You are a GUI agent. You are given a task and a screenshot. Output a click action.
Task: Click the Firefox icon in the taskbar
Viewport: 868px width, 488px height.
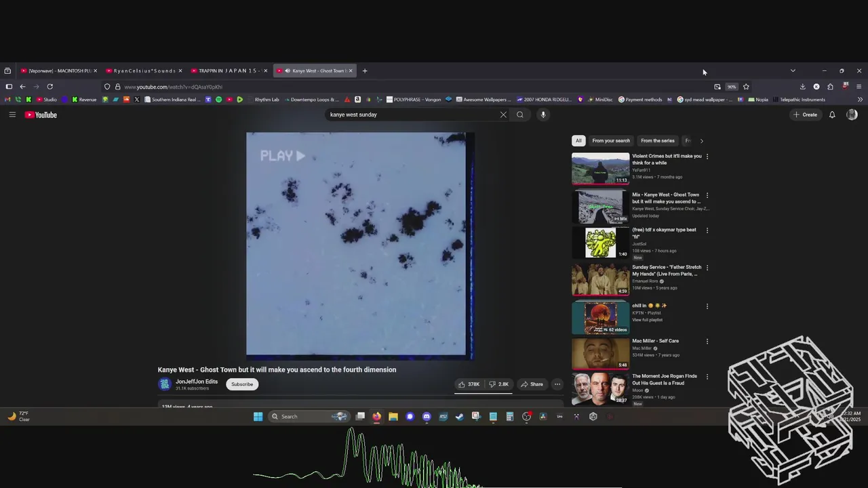coord(376,417)
